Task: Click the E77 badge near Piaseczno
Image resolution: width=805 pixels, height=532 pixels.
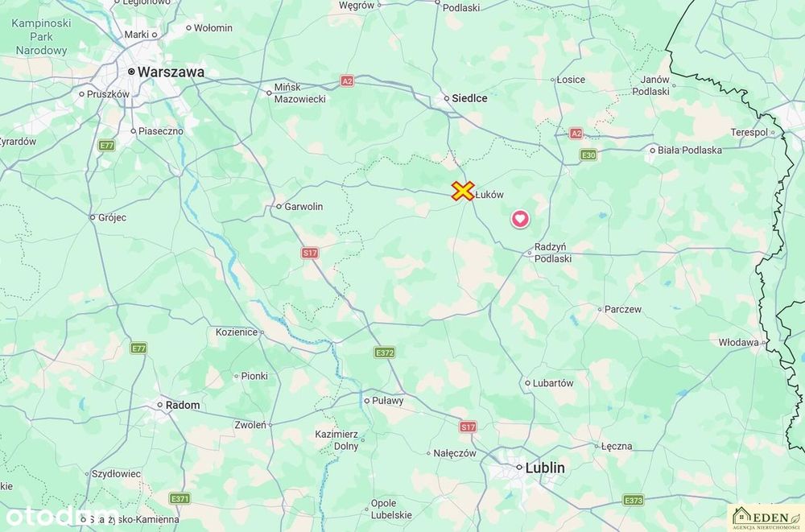Action: pos(106,146)
